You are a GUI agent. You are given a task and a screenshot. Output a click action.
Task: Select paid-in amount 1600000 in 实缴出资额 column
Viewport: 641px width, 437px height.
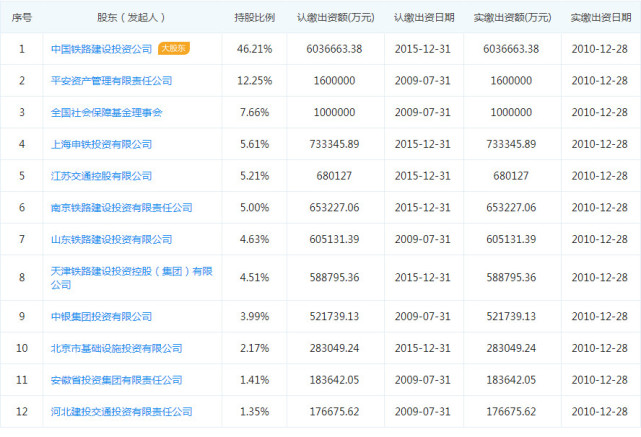click(x=511, y=81)
